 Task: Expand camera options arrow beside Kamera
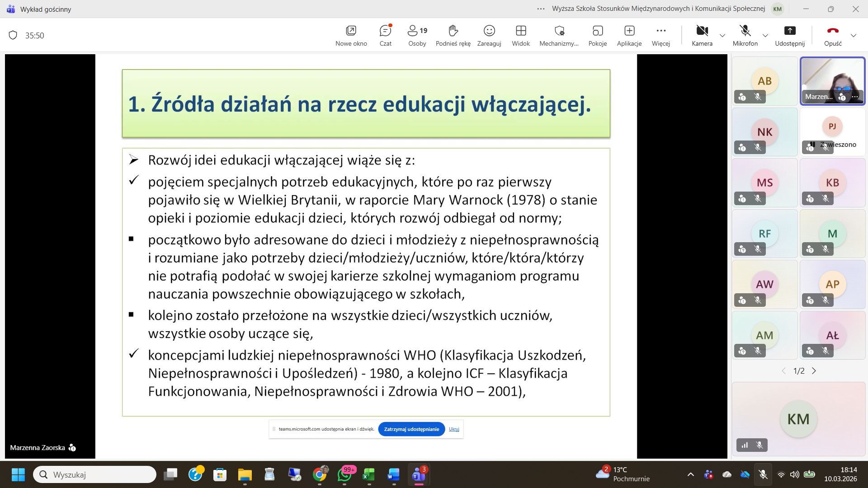pyautogui.click(x=722, y=35)
